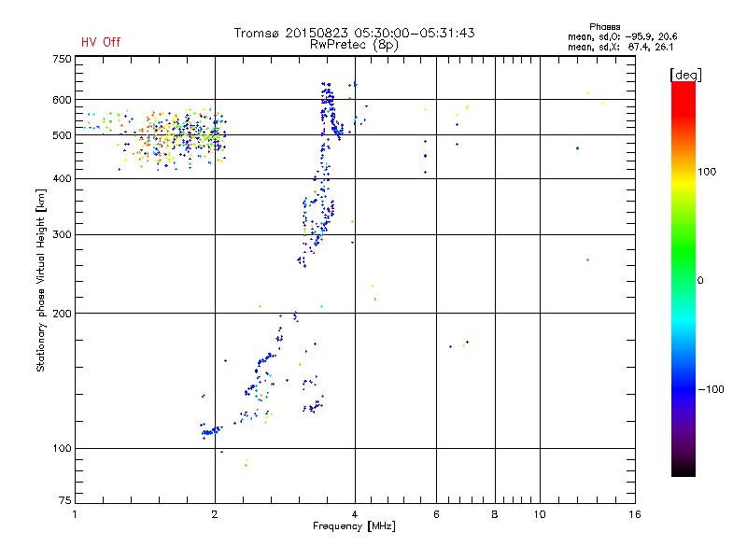
Task: Click the 'RwPretec (8p)' subtitle
Action: pyautogui.click(x=354, y=45)
